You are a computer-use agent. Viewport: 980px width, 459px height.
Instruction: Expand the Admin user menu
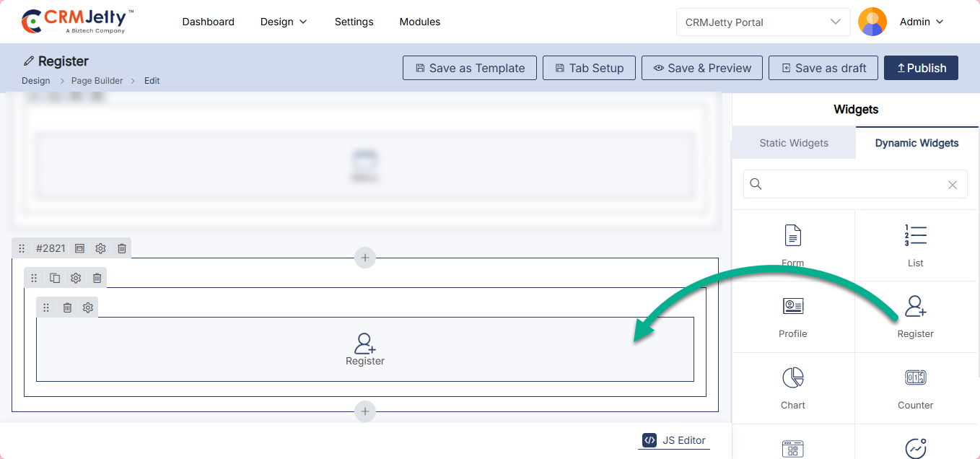click(922, 22)
